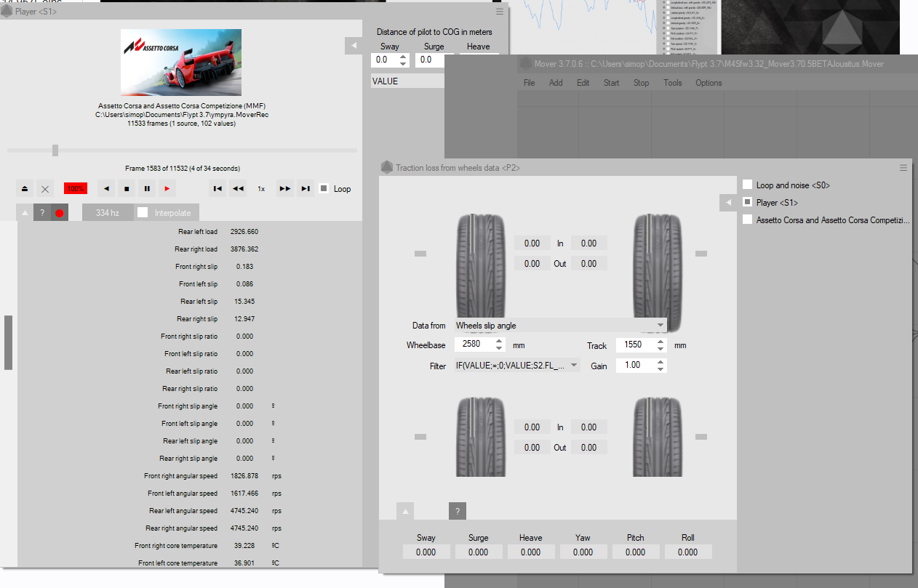
Task: Expand the Filter formula dropdown
Action: pyautogui.click(x=574, y=365)
